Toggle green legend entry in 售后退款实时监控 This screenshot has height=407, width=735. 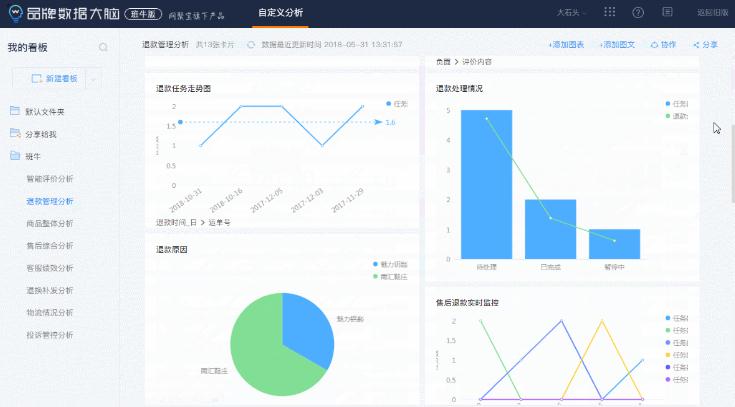pos(676,330)
